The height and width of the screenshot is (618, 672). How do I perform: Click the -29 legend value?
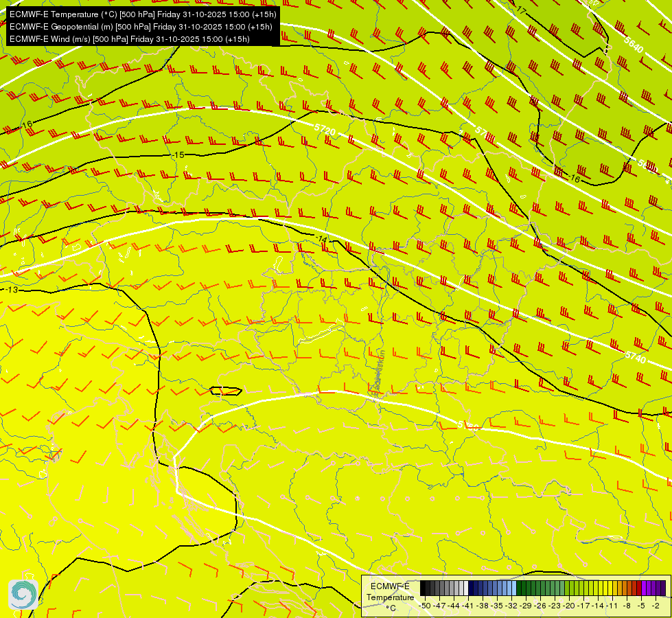click(x=526, y=606)
